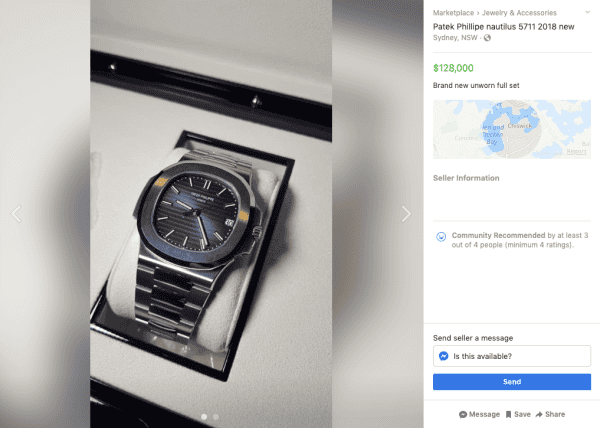Click the Messenger icon in the message field
This screenshot has width=600, height=428.
point(443,356)
